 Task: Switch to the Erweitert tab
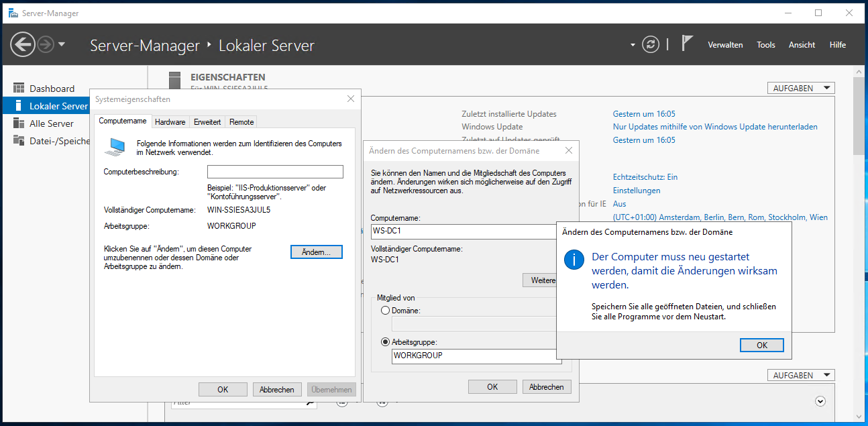coord(207,121)
